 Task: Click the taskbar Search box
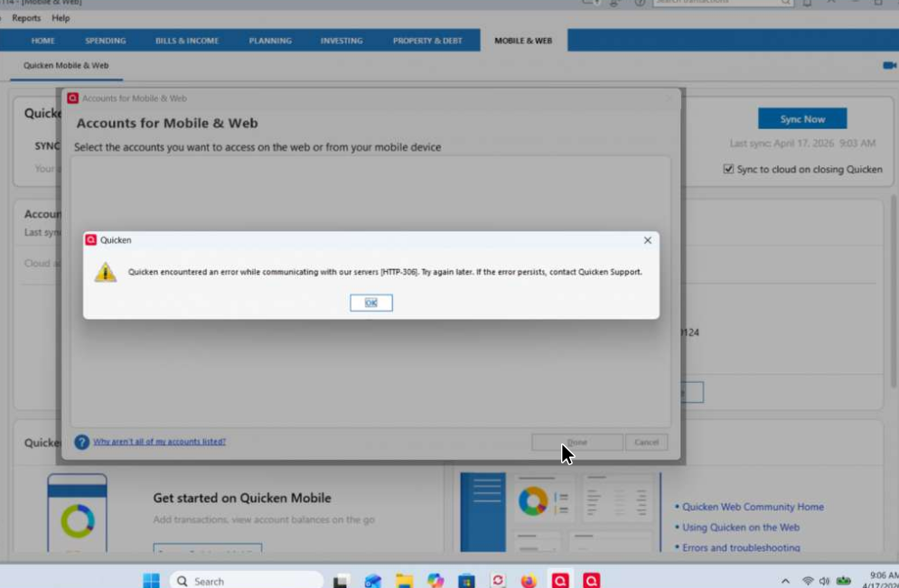[x=247, y=581]
